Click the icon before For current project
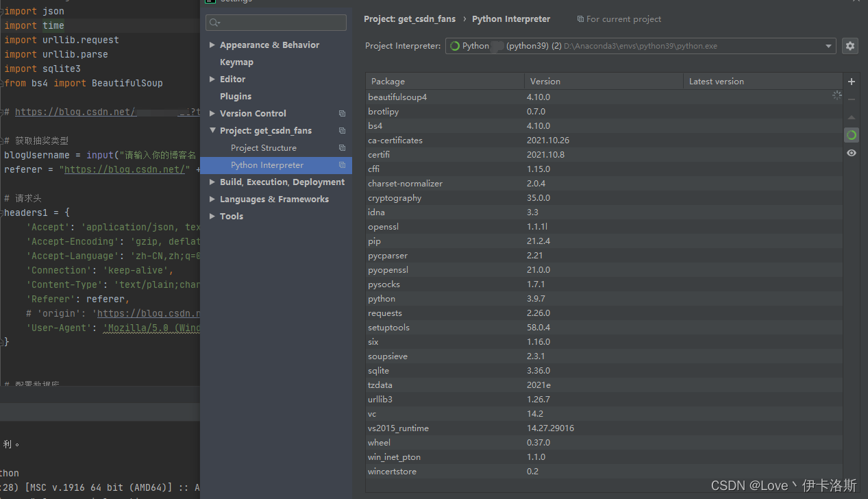This screenshot has height=499, width=868. coord(580,19)
